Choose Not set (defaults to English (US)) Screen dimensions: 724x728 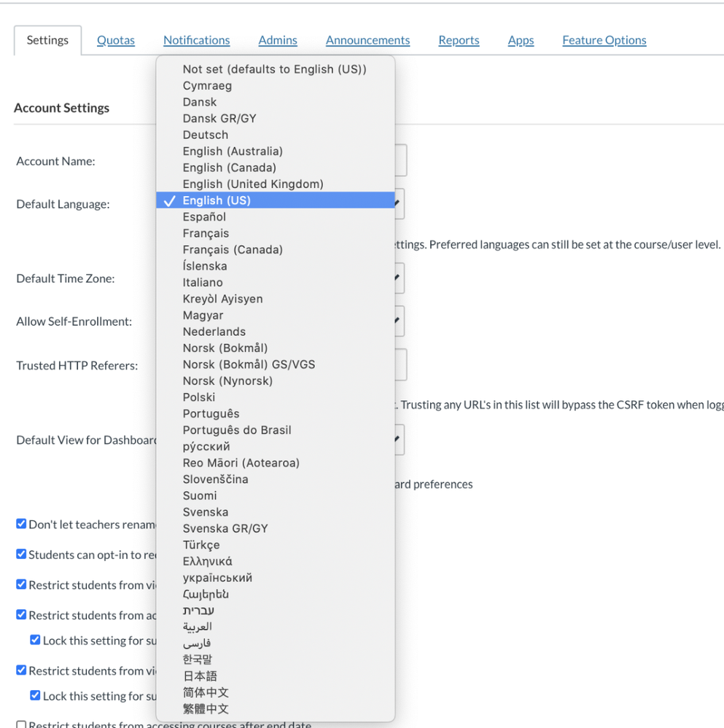click(274, 69)
